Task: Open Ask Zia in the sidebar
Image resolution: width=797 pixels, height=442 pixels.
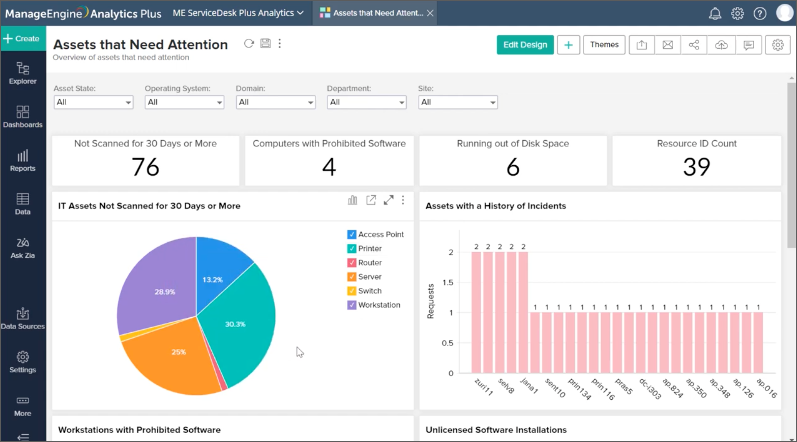Action: [22, 247]
